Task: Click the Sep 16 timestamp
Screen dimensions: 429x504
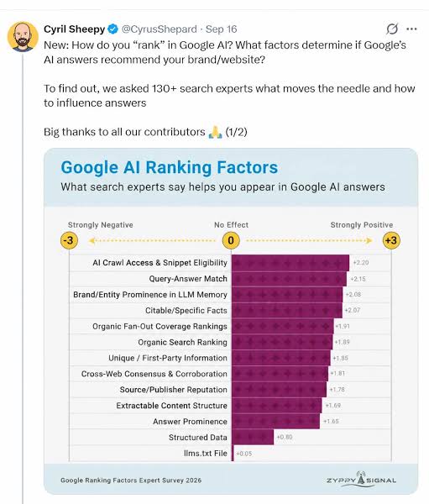Action: pyautogui.click(x=222, y=29)
